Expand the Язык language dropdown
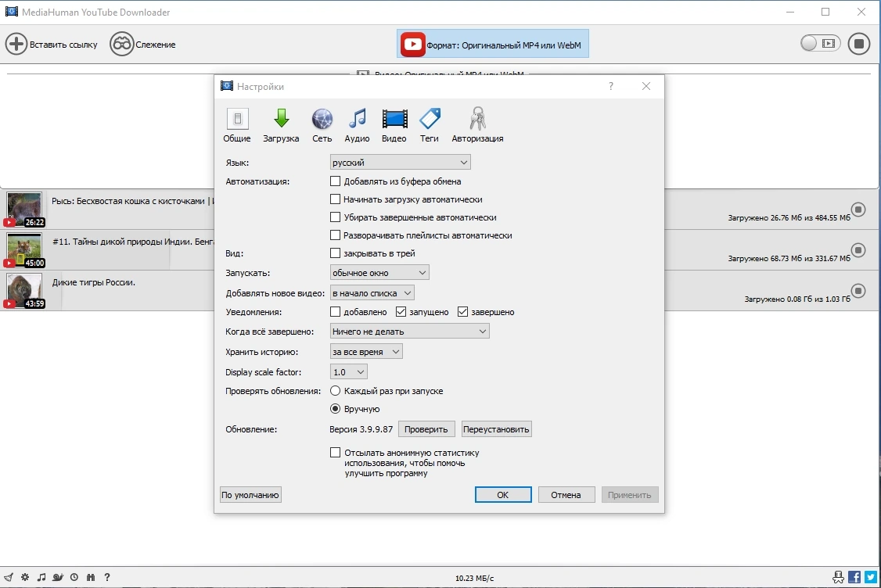881x588 pixels. [400, 163]
